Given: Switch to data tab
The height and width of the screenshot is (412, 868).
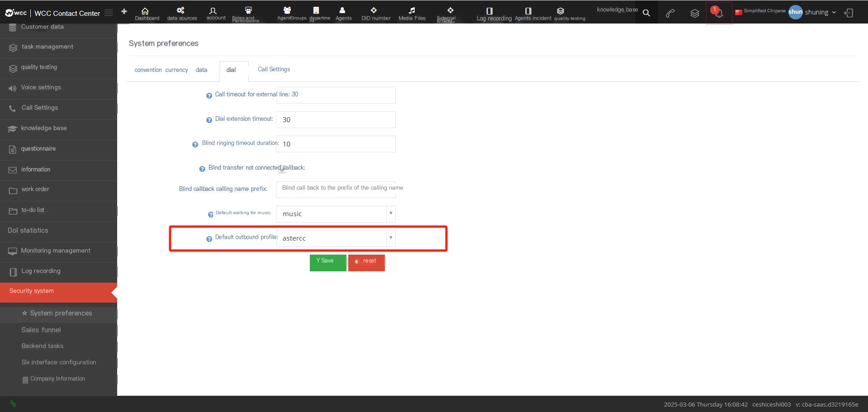Looking at the screenshot, I should [x=201, y=70].
